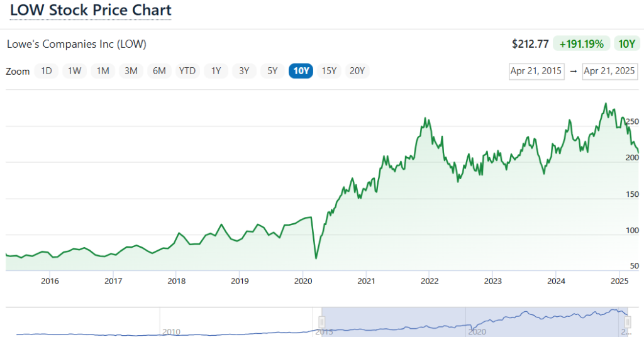Click the 150 y-axis label
The width and height of the screenshot is (644, 337).
(632, 194)
